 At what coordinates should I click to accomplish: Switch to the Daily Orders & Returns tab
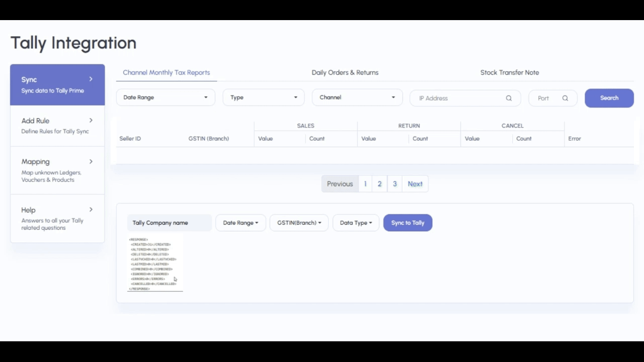345,72
